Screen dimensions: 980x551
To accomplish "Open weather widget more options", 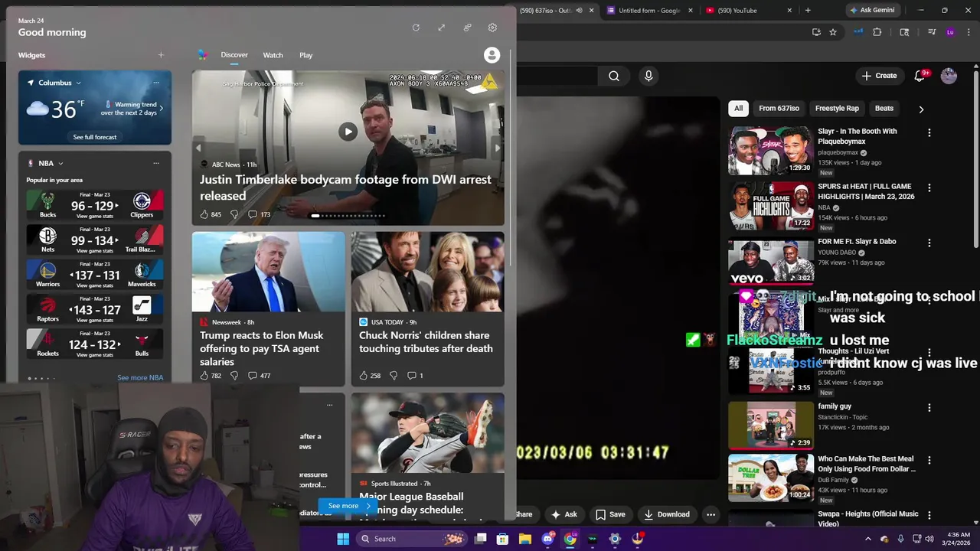I will click(x=156, y=83).
